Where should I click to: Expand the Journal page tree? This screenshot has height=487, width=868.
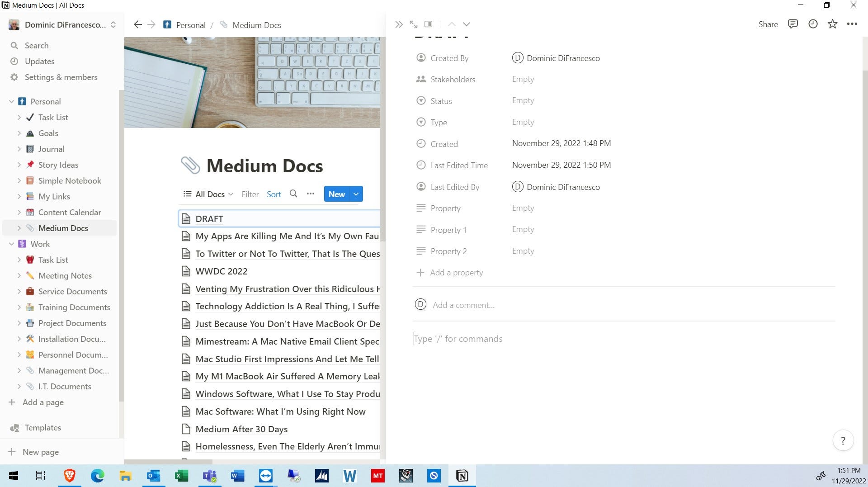tap(19, 149)
